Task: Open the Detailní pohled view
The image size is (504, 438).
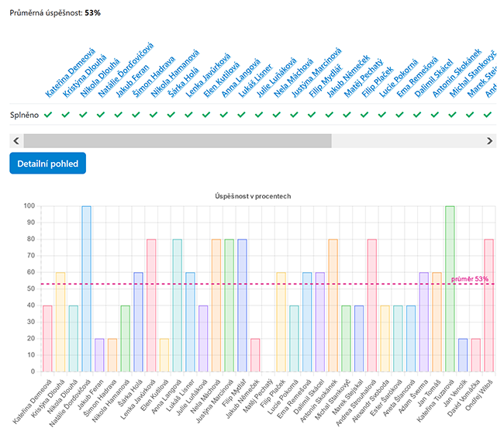Action: [x=48, y=164]
